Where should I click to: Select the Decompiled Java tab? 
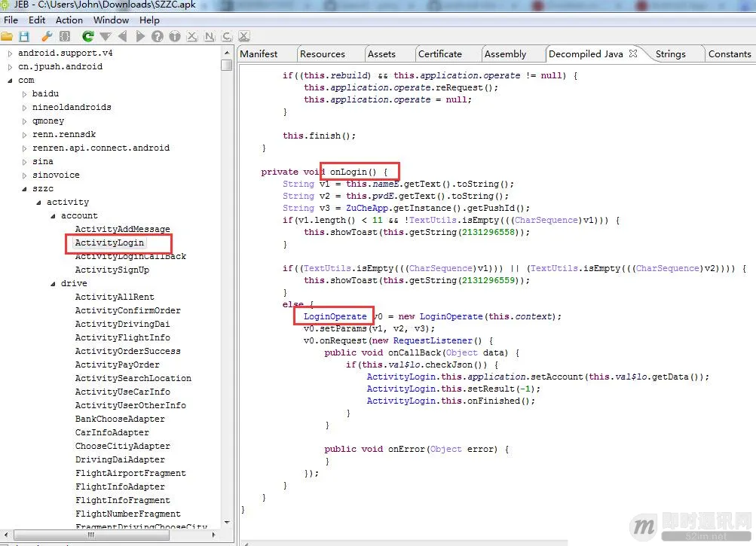(586, 54)
